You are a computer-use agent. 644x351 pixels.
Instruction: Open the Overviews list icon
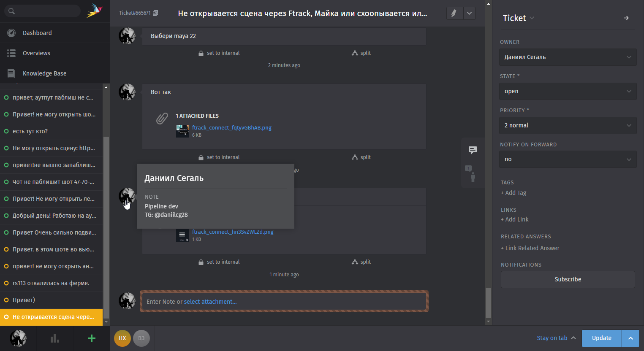tap(11, 53)
